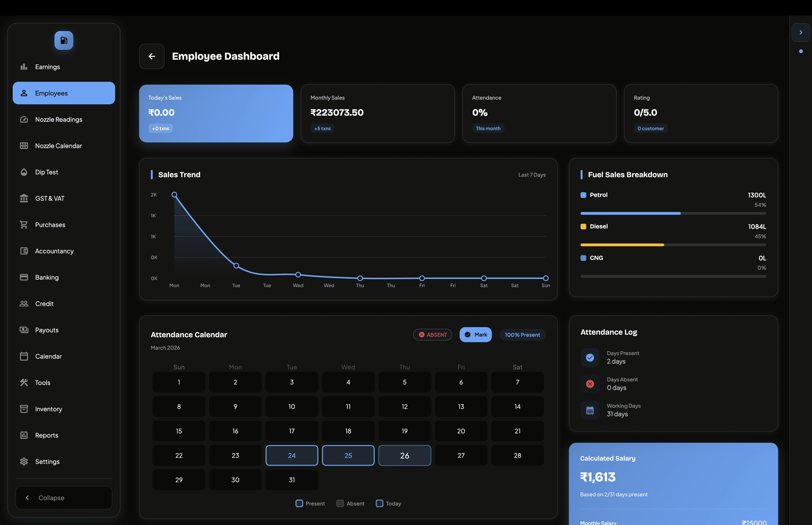Click the fuel pump logo icon
Viewport: 812px width, 525px height.
[64, 41]
